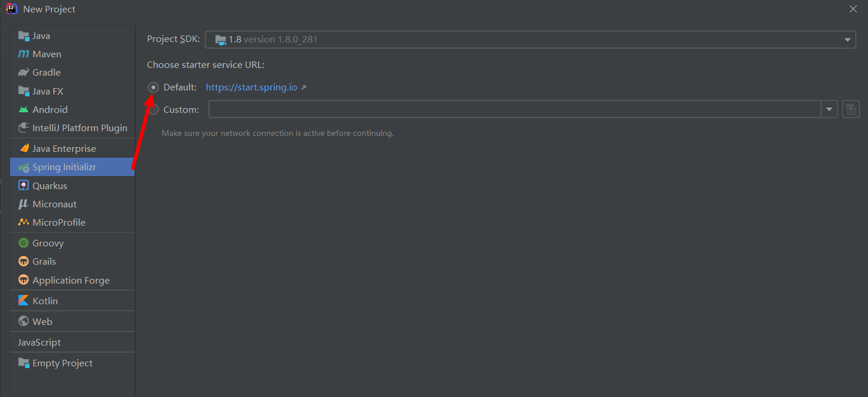Select the Custom starter URL radio button

pos(153,109)
